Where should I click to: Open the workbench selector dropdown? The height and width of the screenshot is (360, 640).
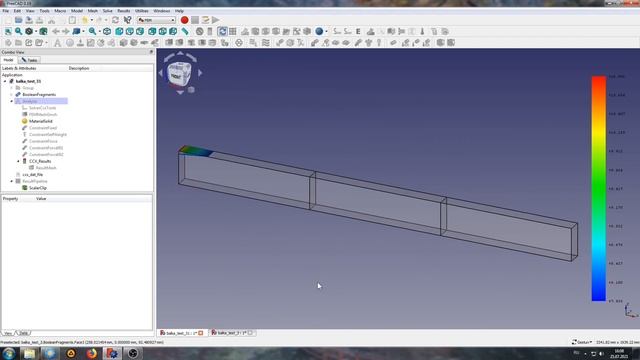tap(156, 20)
